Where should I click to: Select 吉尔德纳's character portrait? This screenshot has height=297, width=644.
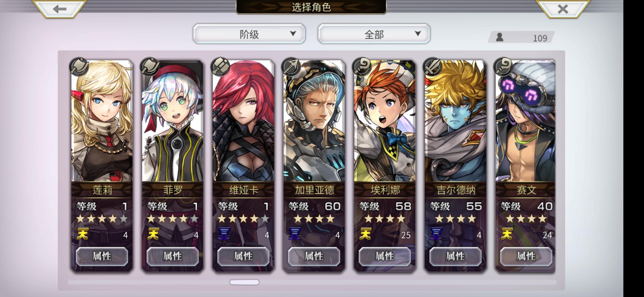point(455,121)
